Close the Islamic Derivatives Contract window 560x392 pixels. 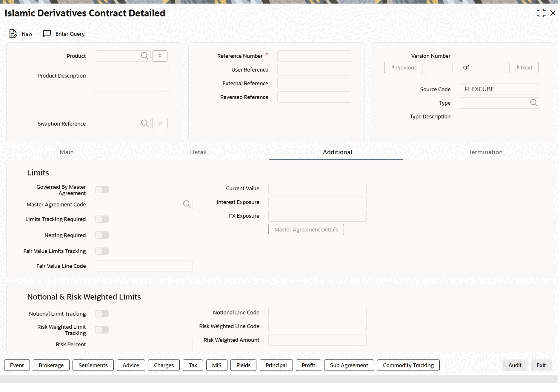pyautogui.click(x=553, y=13)
